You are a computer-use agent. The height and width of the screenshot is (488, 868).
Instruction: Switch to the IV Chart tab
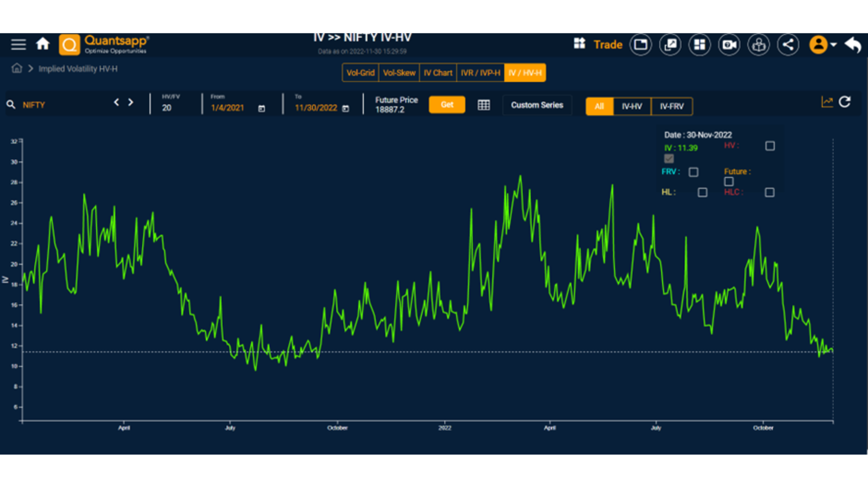tap(438, 73)
